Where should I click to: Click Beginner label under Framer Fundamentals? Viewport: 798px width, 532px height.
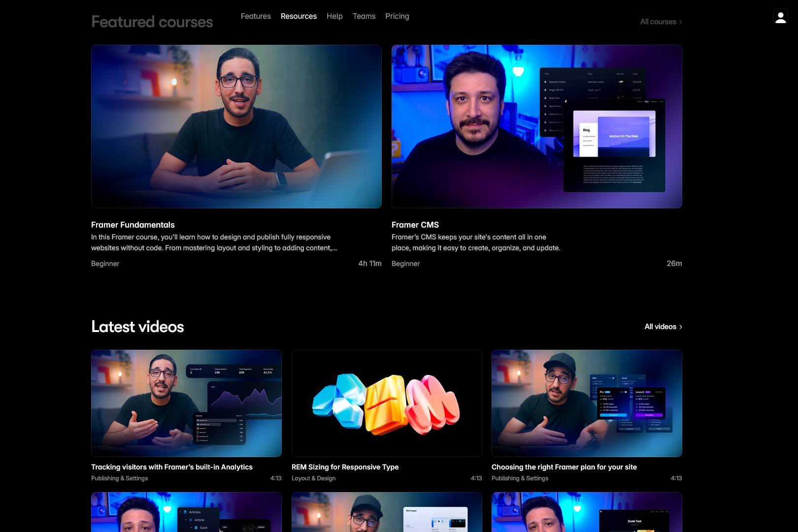(105, 264)
